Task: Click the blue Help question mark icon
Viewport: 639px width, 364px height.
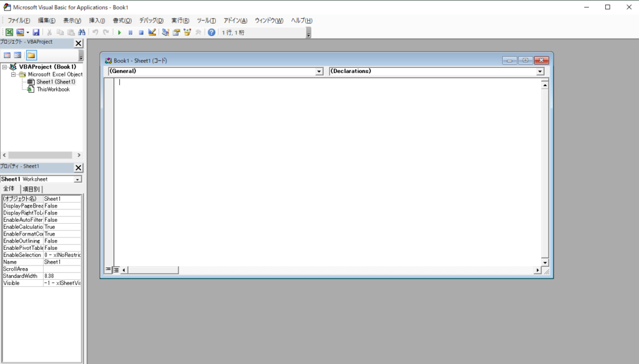Action: click(212, 32)
